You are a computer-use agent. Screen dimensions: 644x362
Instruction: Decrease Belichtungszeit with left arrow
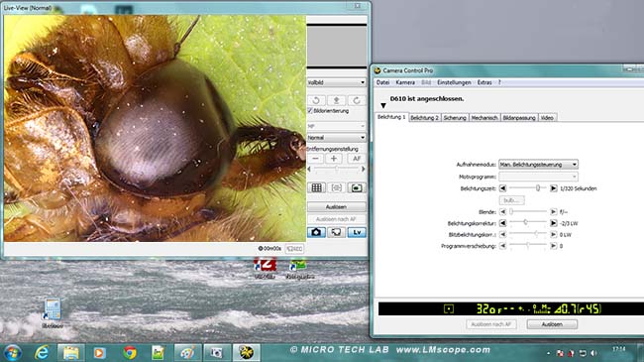(x=502, y=188)
